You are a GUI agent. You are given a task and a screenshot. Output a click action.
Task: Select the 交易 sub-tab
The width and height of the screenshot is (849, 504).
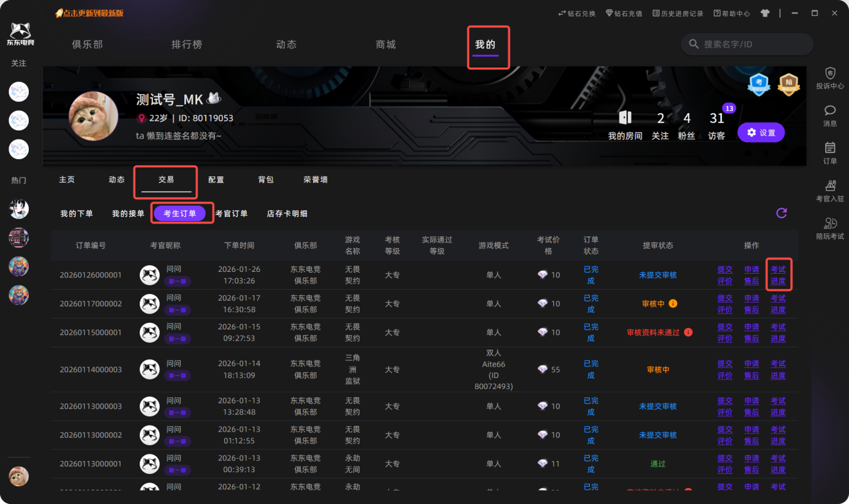166,179
